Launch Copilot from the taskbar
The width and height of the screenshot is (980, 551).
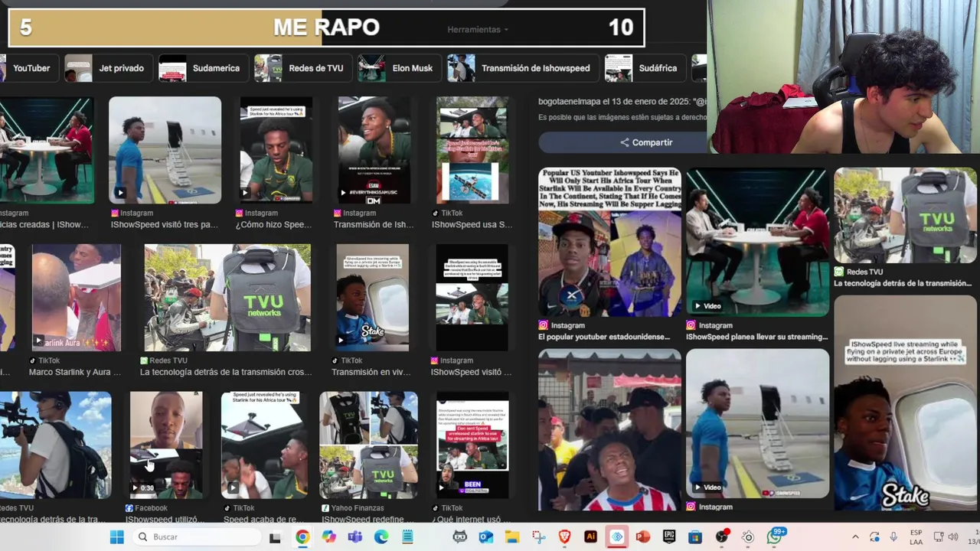[329, 536]
